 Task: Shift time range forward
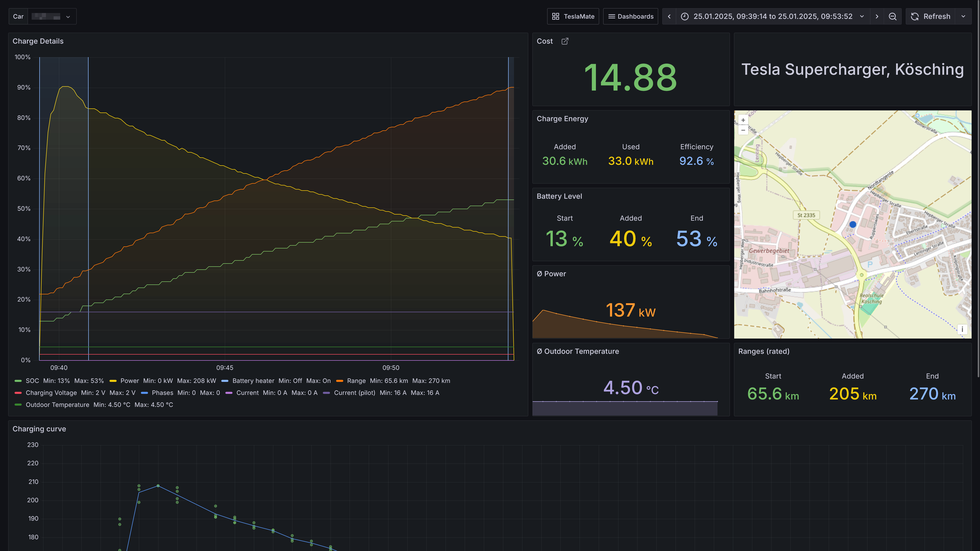pyautogui.click(x=877, y=16)
